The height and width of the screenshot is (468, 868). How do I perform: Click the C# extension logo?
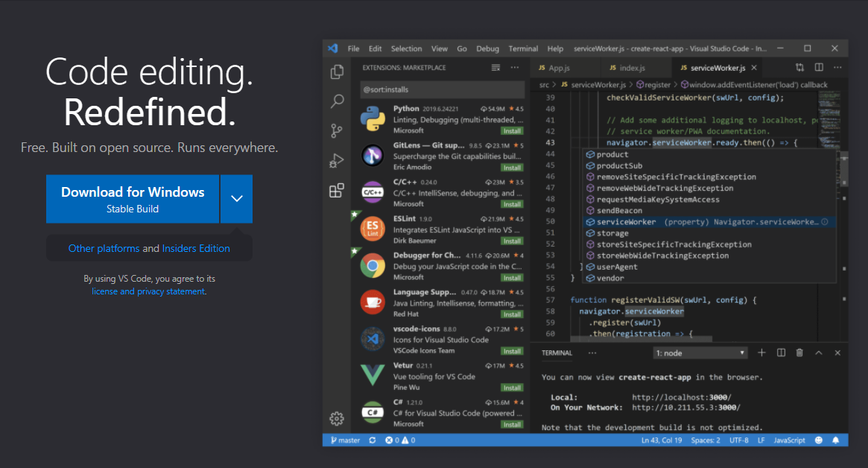click(373, 412)
